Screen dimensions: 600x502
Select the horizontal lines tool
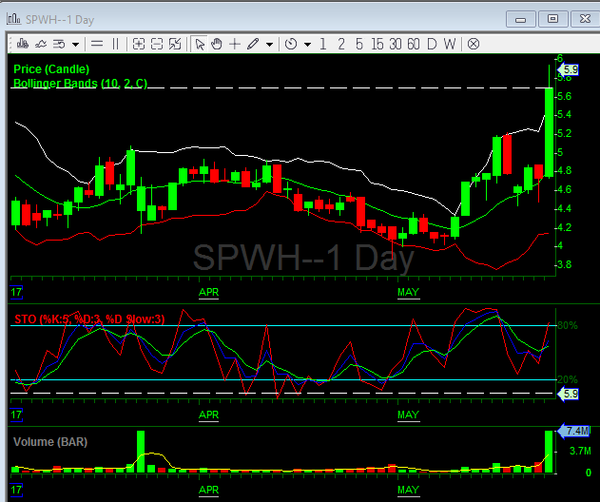tap(96, 44)
